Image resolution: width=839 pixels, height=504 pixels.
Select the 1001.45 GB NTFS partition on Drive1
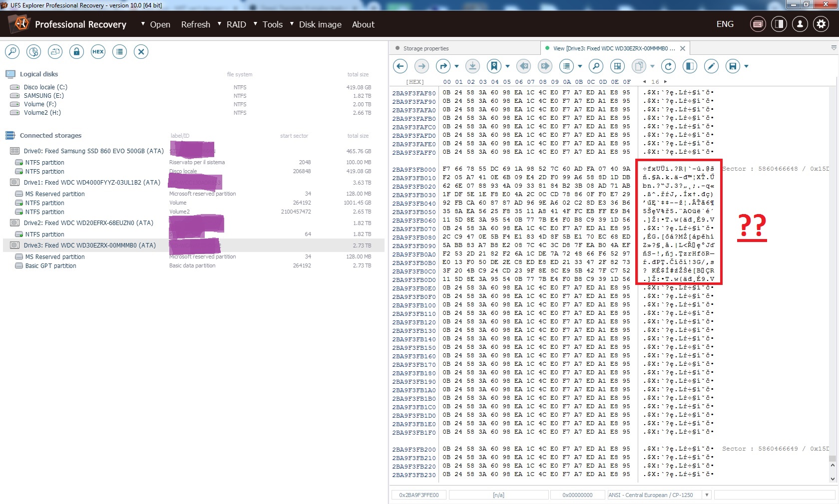tap(194, 203)
